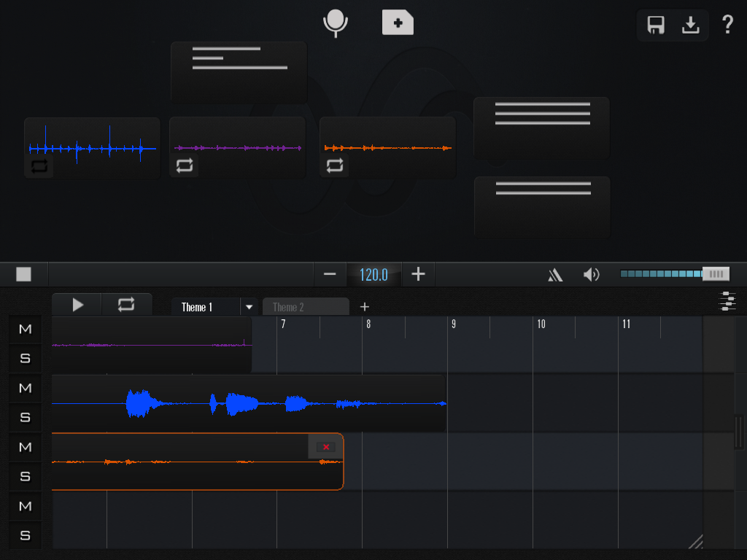Open the three-line note card
The height and width of the screenshot is (560, 747).
pyautogui.click(x=542, y=128)
